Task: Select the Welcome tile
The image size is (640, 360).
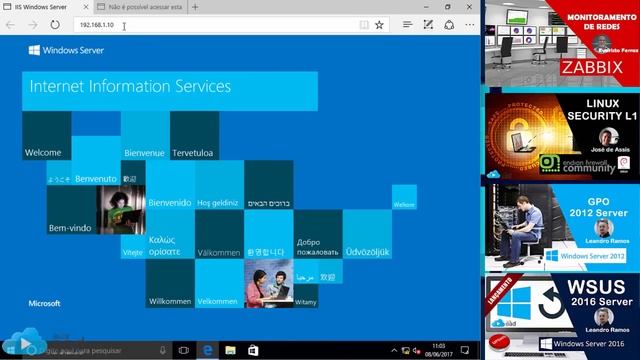Action: click(x=47, y=136)
